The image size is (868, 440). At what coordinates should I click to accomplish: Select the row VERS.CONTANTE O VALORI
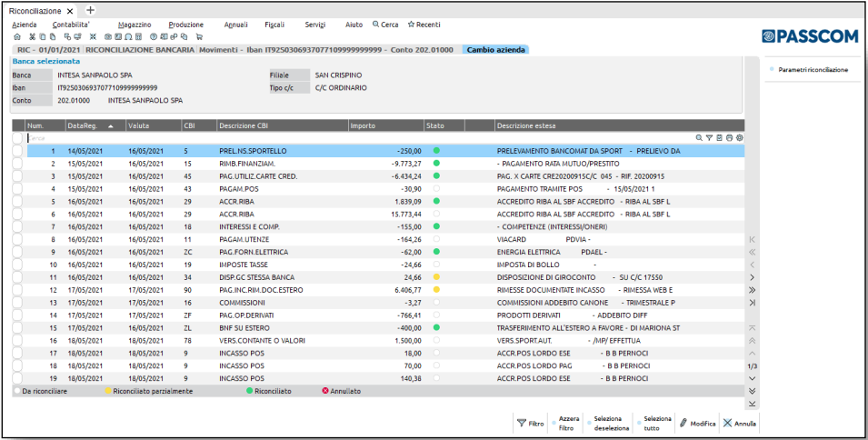pos(385,340)
